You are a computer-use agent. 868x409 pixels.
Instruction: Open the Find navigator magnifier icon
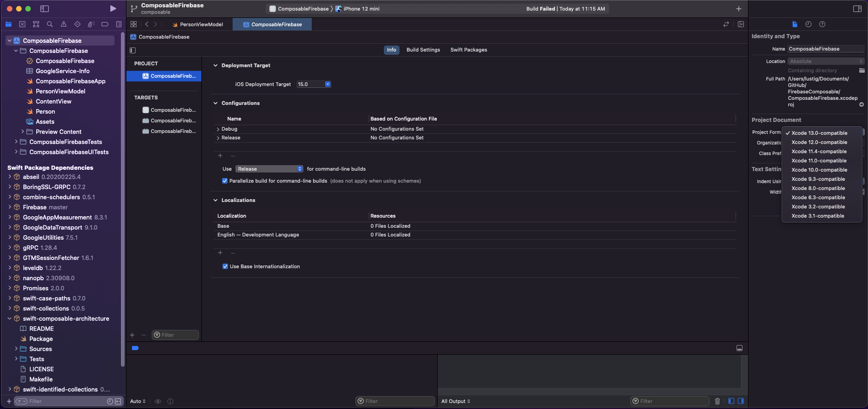[x=50, y=24]
